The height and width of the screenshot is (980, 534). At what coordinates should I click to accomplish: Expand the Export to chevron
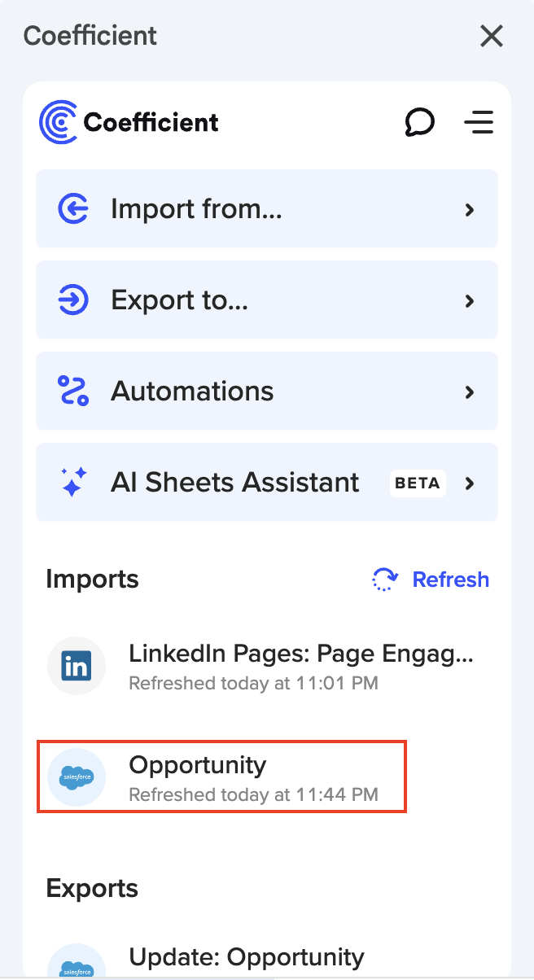click(469, 301)
